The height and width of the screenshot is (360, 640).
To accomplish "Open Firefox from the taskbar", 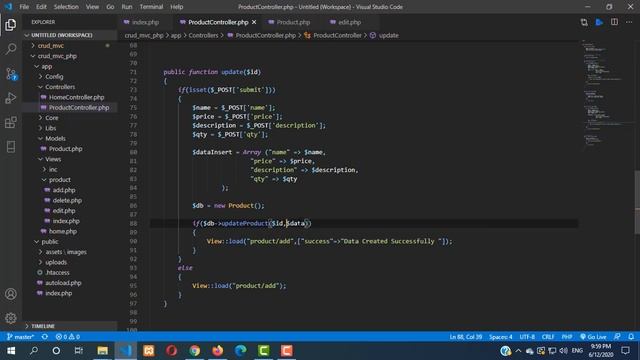I will pos(218,351).
